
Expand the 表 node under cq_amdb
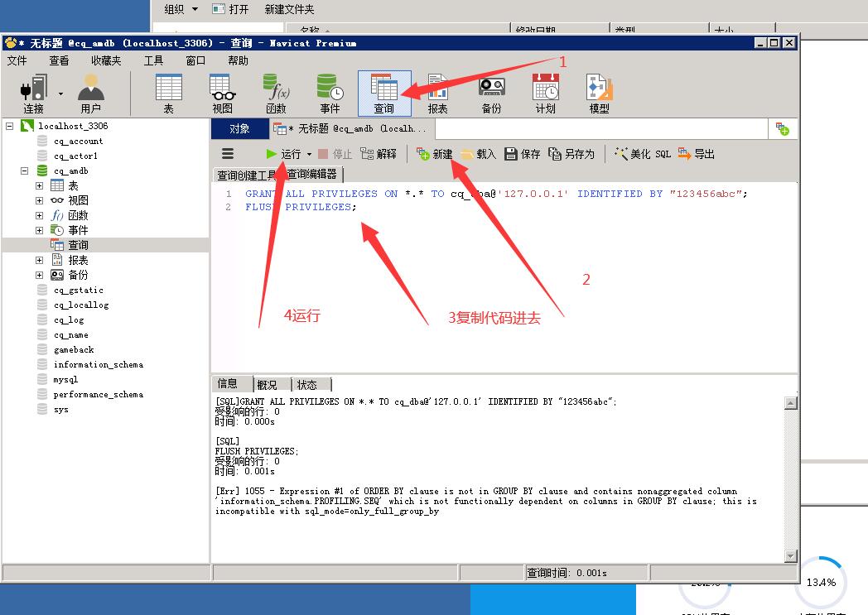(x=39, y=186)
